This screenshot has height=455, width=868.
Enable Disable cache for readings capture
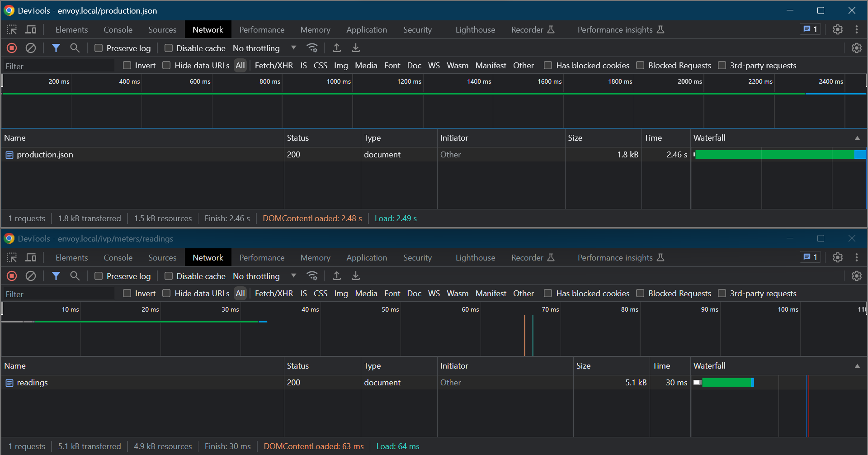tap(168, 276)
